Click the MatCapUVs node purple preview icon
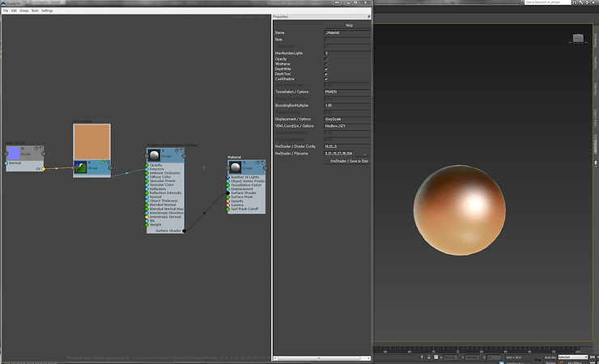The image size is (599, 364). click(11, 151)
